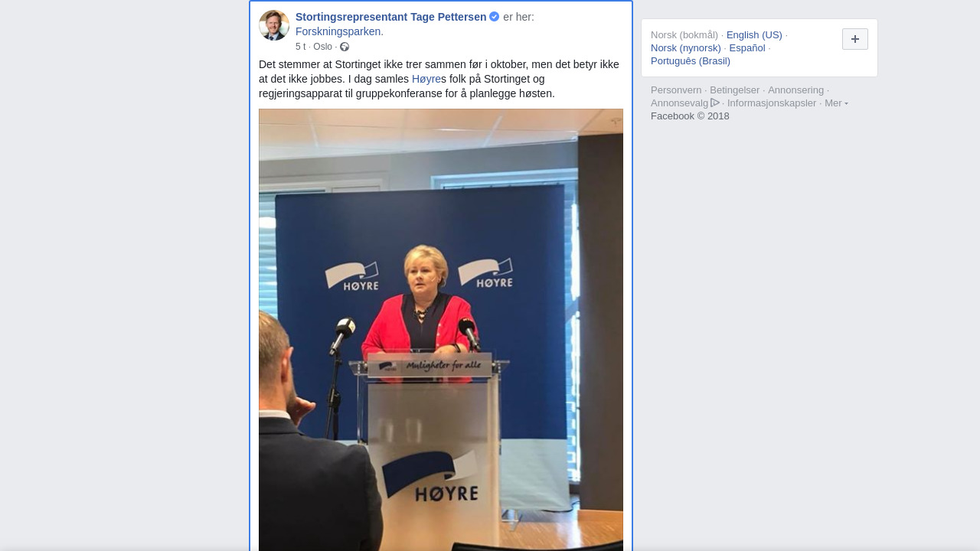Open the 5 t post timestamp
This screenshot has width=980, height=551.
tap(300, 47)
